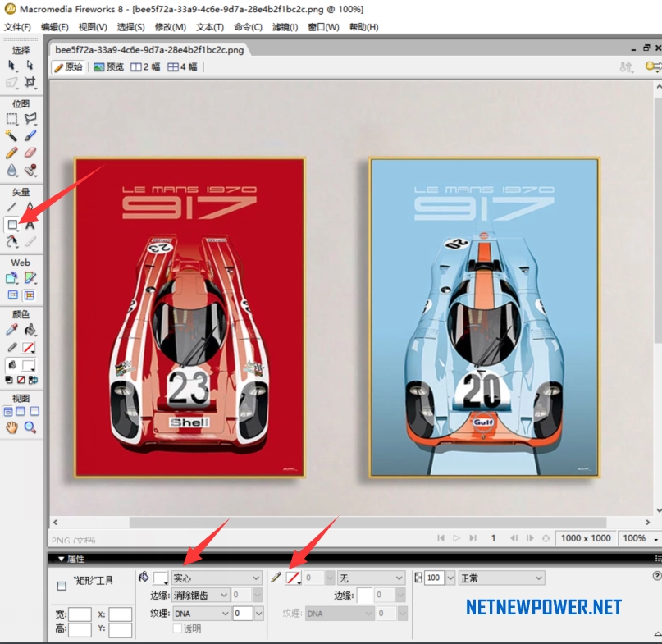Select the Subselection tool
The width and height of the screenshot is (662, 644).
[x=30, y=65]
